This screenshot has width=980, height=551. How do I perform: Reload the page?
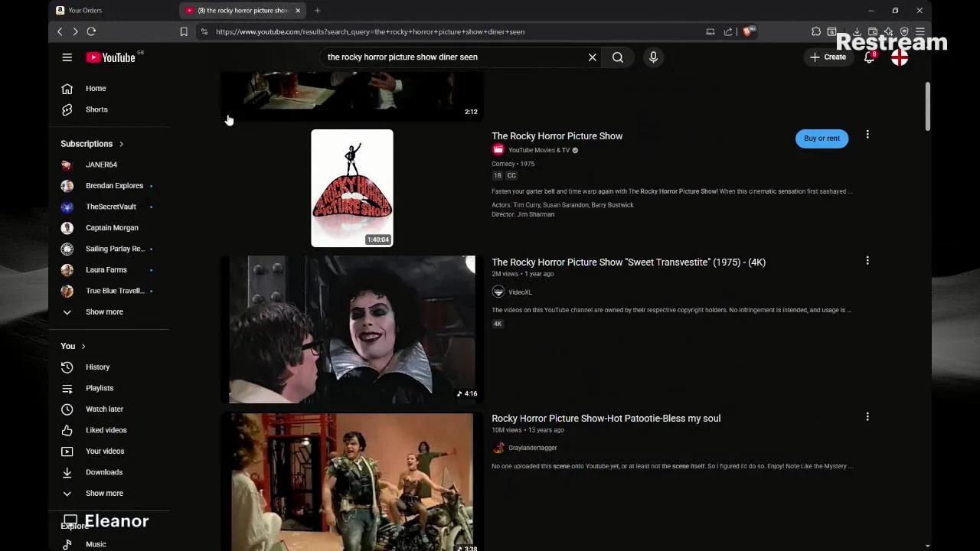pyautogui.click(x=91, y=31)
